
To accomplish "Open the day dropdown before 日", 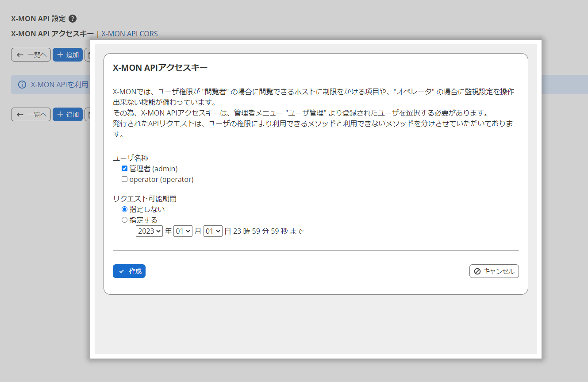I will click(x=213, y=231).
